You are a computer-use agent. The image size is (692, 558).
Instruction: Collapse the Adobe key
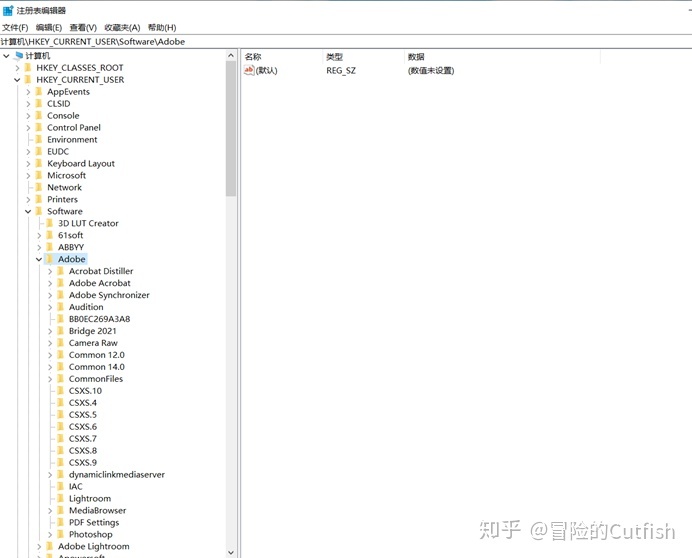39,259
